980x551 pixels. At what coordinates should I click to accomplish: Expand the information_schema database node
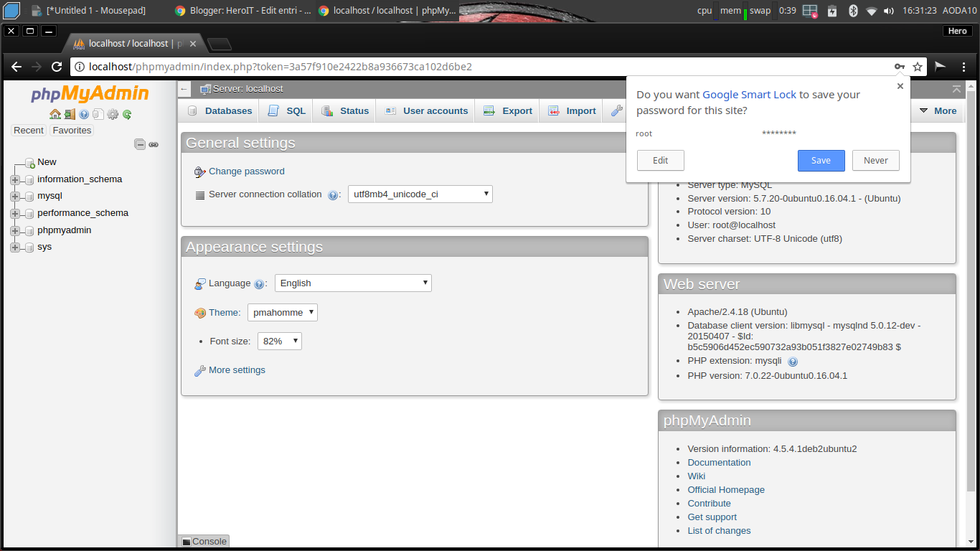(15, 179)
